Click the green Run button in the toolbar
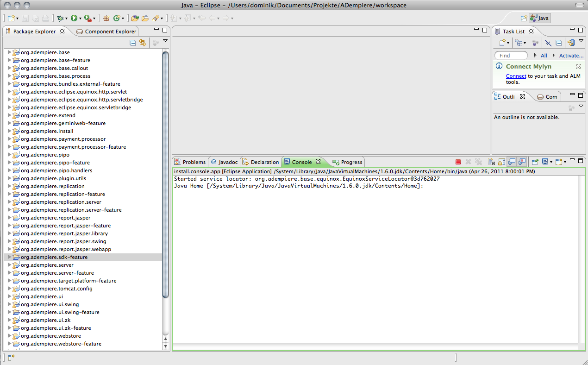The height and width of the screenshot is (365, 588). [x=74, y=18]
